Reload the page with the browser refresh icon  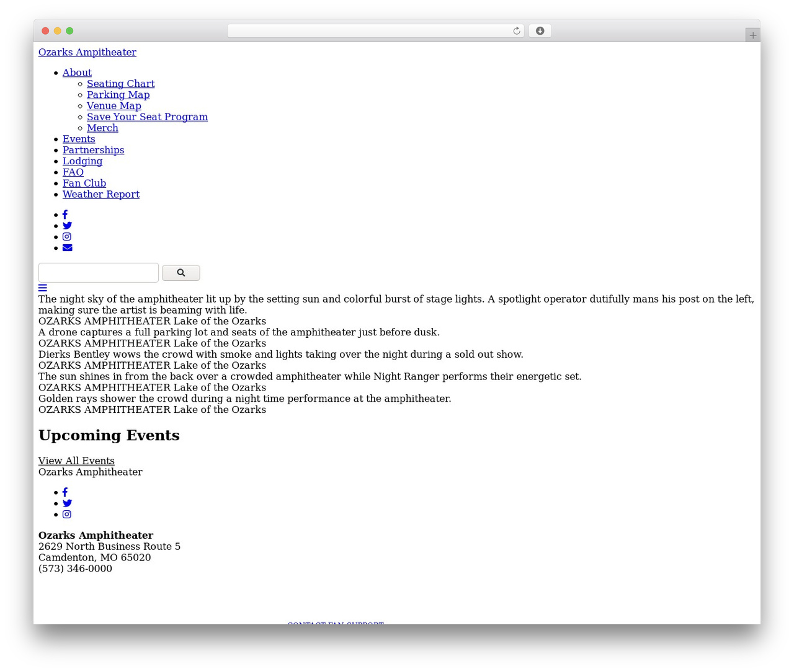click(517, 31)
